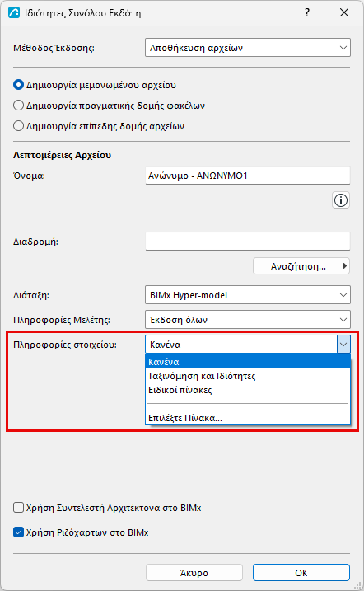
Task: Click the Archicad logo in the title bar
Action: 14,13
